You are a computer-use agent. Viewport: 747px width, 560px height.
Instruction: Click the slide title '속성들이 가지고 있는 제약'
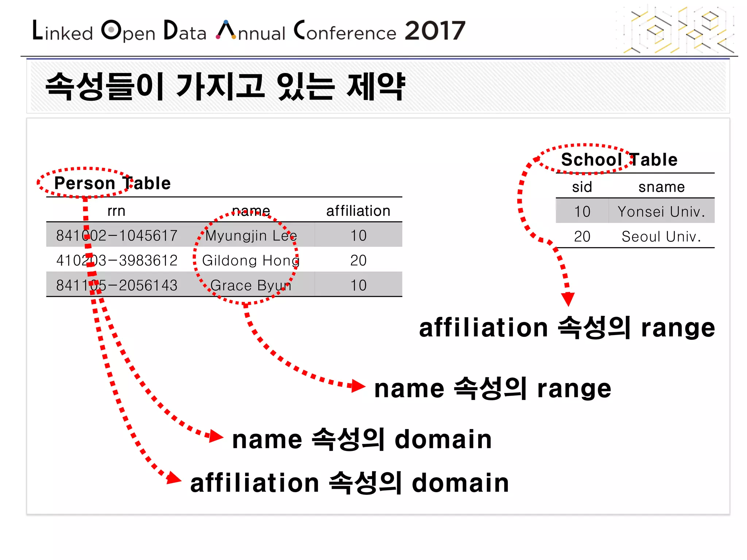[225, 86]
